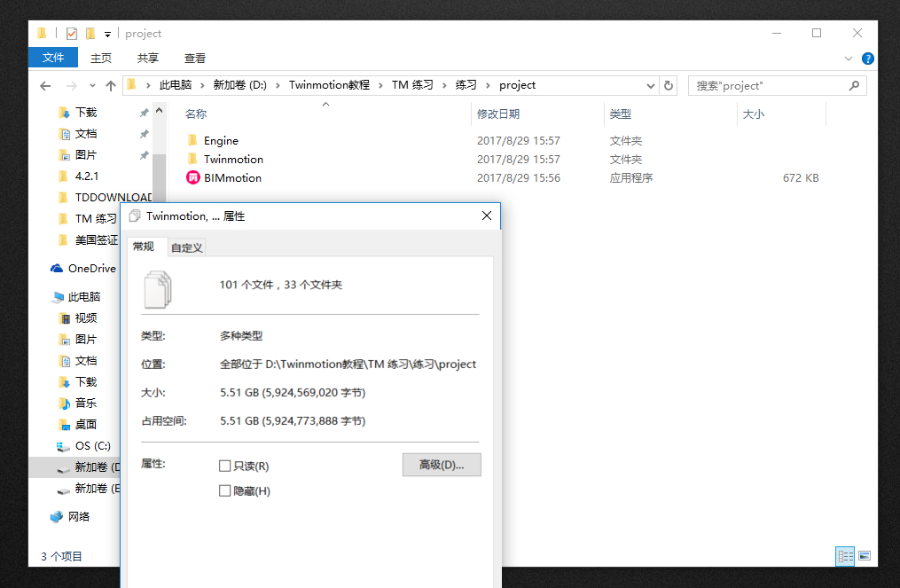900x588 pixels.
Task: Go up one folder level arrow
Action: tap(111, 85)
